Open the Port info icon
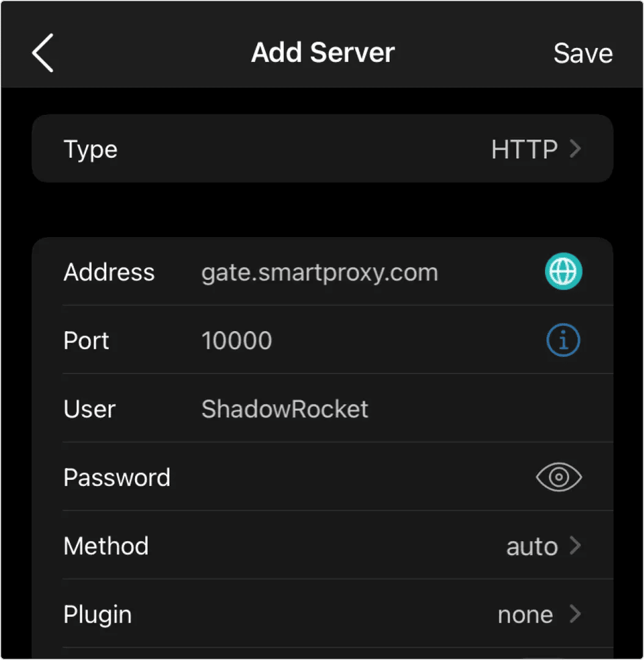The height and width of the screenshot is (660, 644). [563, 340]
